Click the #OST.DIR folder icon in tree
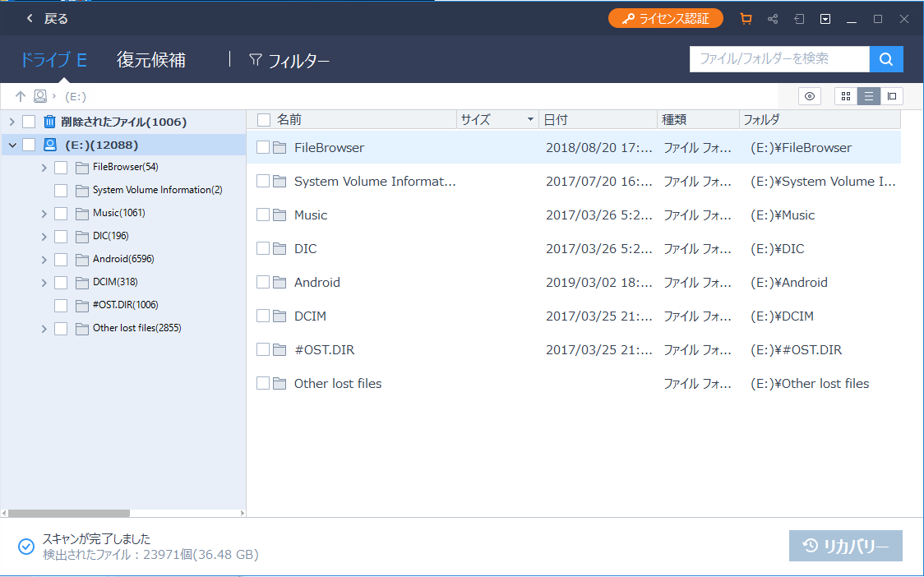Viewport: 924px width, 577px height. [82, 305]
